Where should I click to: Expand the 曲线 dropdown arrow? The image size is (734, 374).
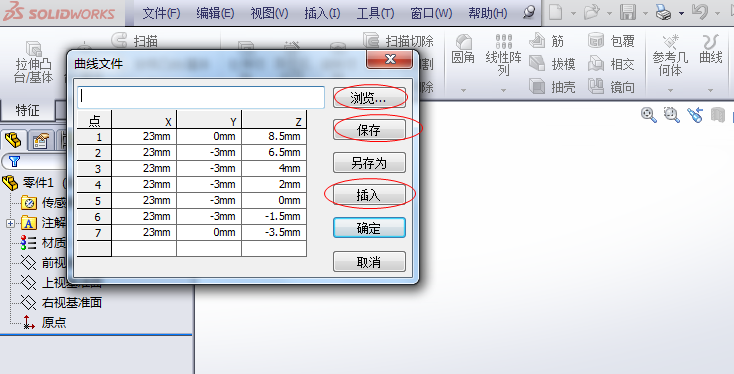711,90
